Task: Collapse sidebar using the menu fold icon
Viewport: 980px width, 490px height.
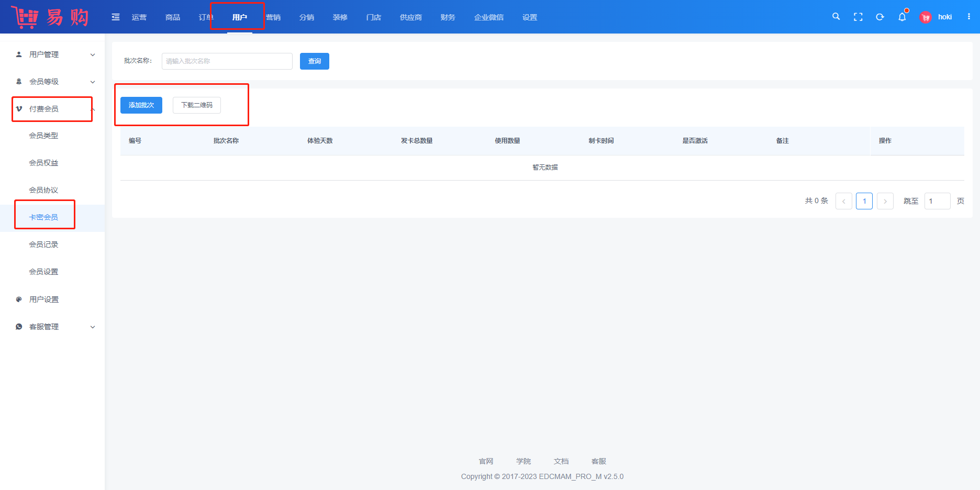Action: point(116,17)
